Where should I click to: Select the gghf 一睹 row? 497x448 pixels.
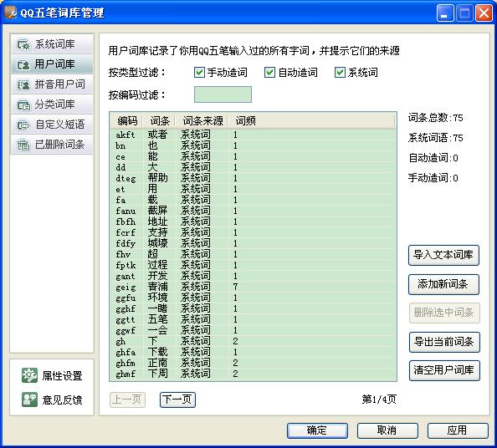pos(254,308)
